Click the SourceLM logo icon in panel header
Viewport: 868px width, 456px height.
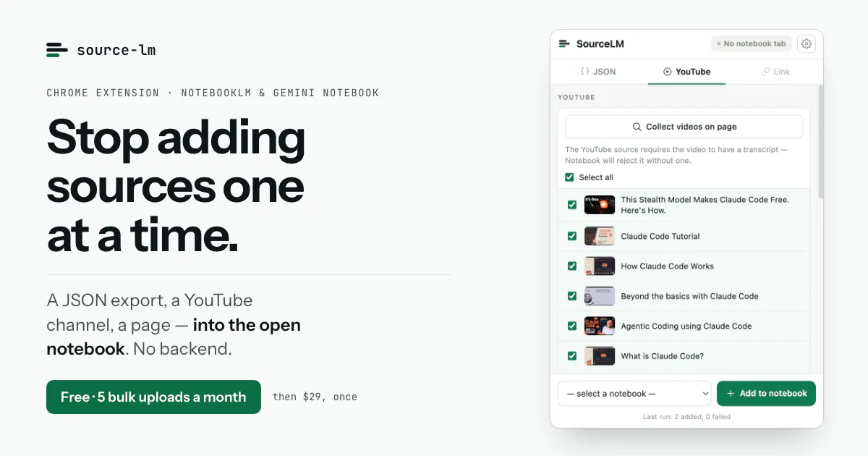564,44
